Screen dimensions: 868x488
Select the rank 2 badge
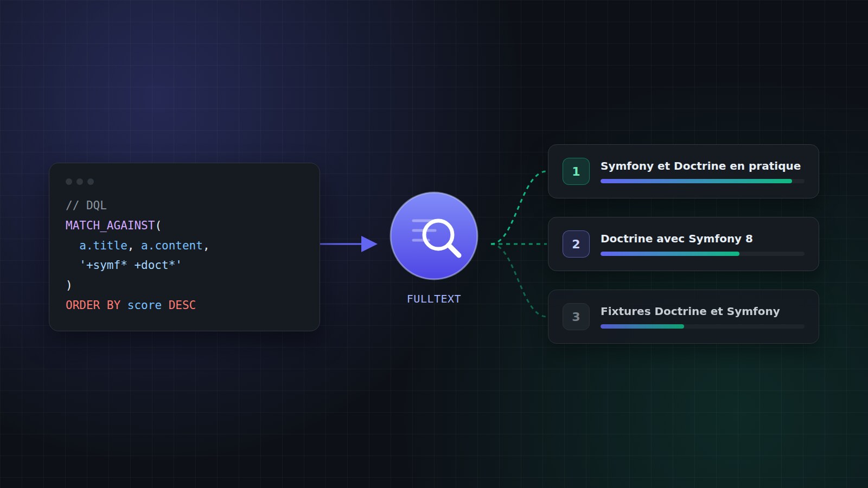pos(576,244)
